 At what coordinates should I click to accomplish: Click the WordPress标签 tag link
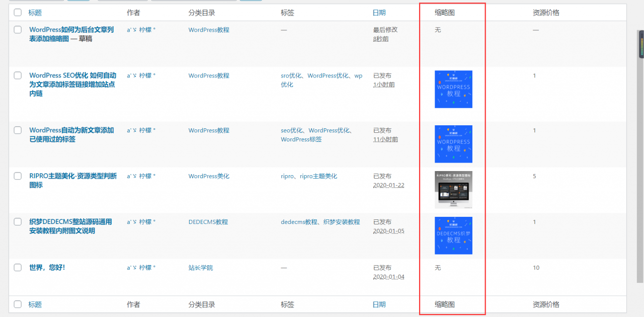coord(301,139)
